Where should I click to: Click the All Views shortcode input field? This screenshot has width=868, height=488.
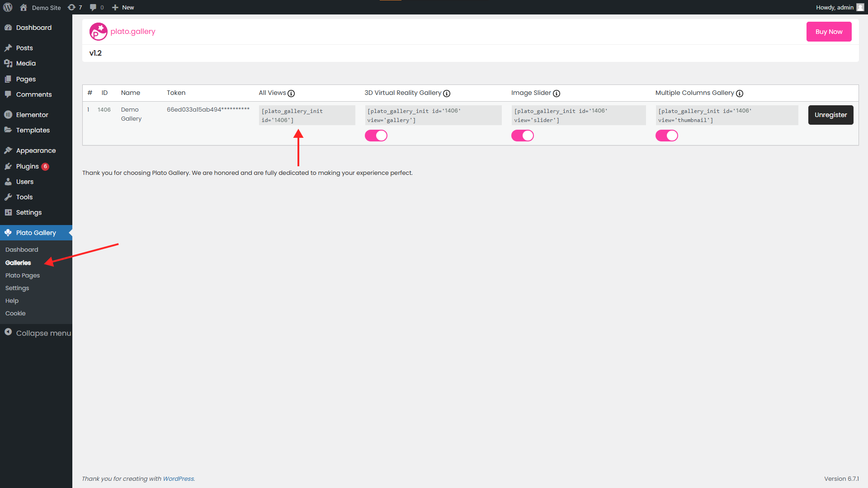(x=307, y=115)
